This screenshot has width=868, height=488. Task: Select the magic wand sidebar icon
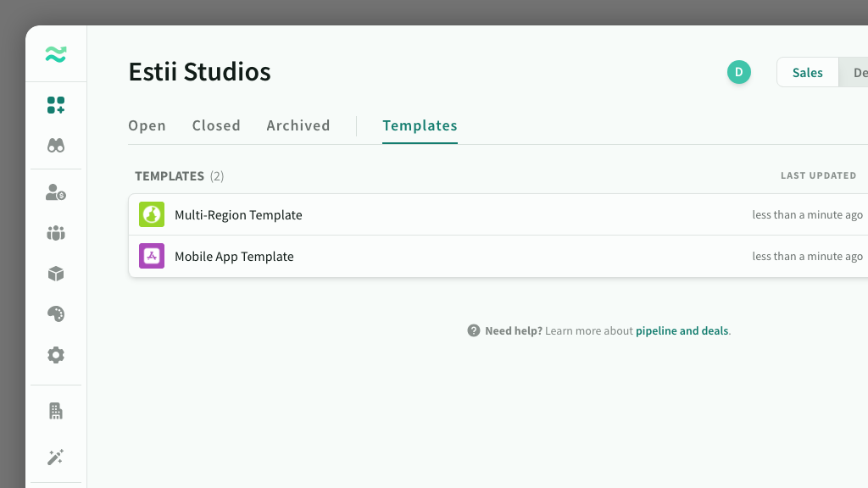coord(56,457)
